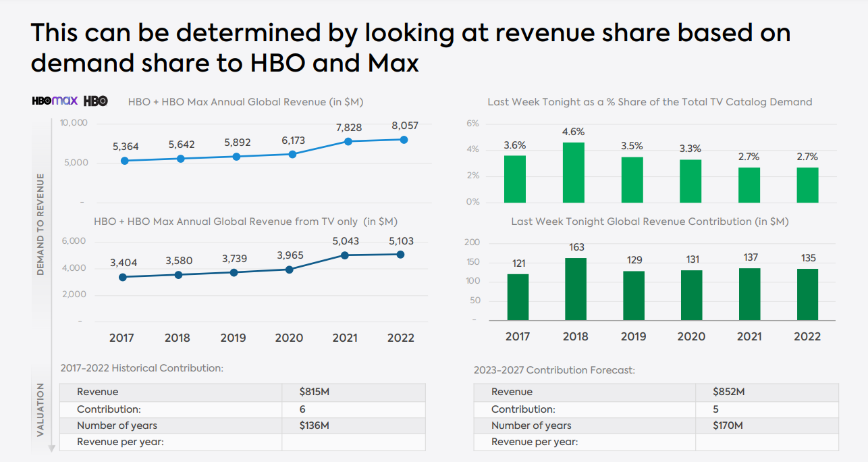868x462 pixels.
Task: Click the light blue data point below 5,364
Action: 124,161
